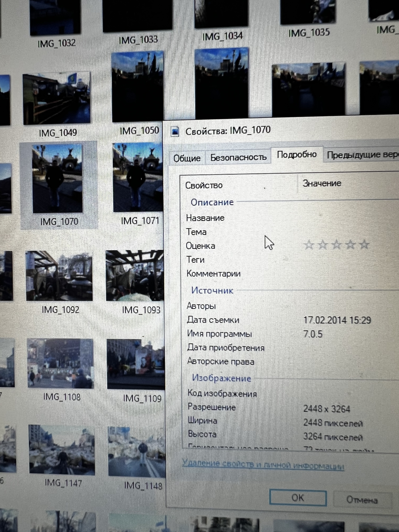Set rating to one star
This screenshot has width=399, height=532.
click(309, 245)
